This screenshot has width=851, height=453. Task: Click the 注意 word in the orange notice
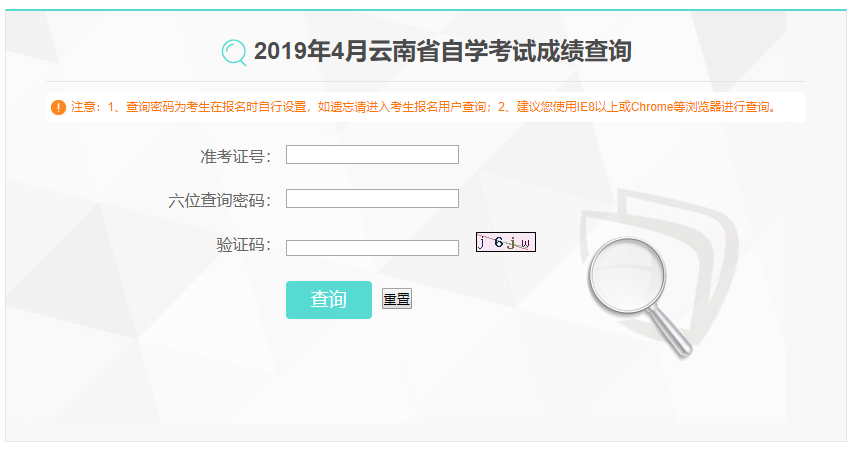83,107
